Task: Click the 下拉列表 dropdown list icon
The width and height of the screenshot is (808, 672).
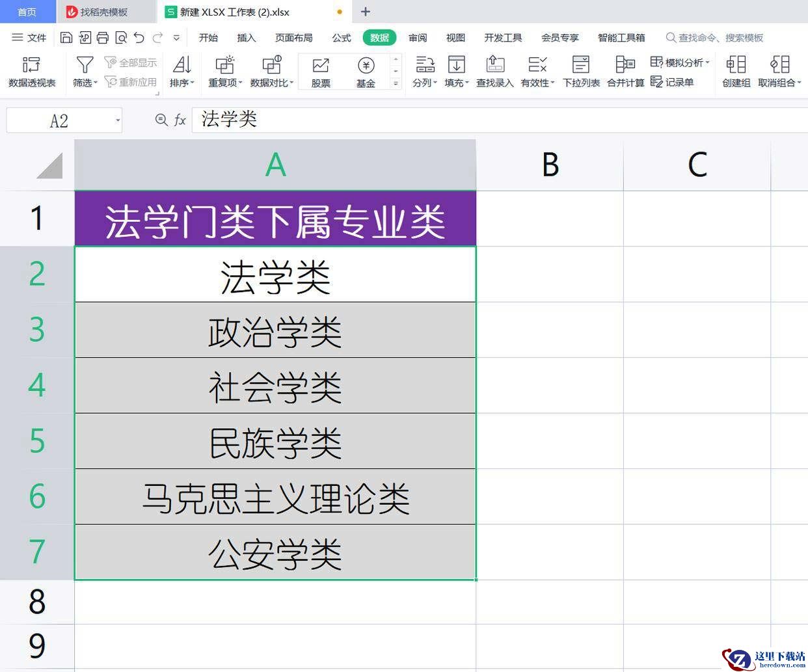Action: pos(581,72)
